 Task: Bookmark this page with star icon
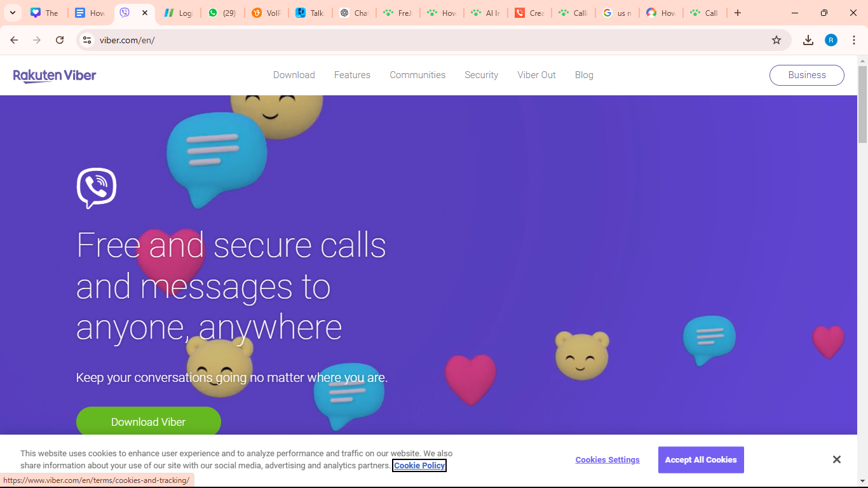tap(776, 40)
